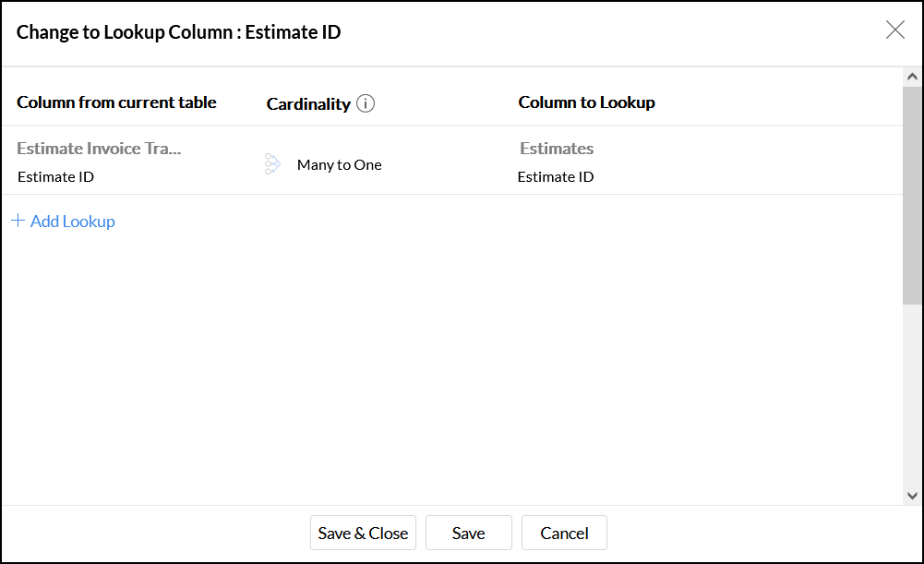Click the Column to Lookup header
This screenshot has height=564, width=924.
pyautogui.click(x=586, y=102)
